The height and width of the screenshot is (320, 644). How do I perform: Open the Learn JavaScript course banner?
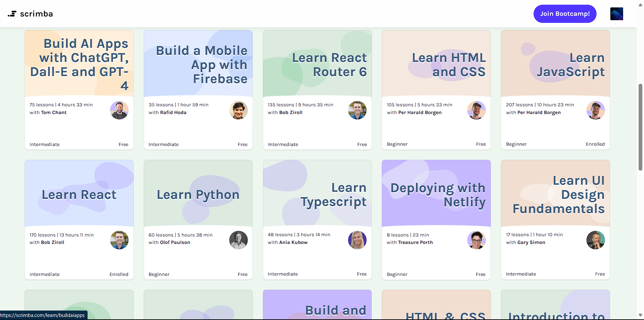555,64
